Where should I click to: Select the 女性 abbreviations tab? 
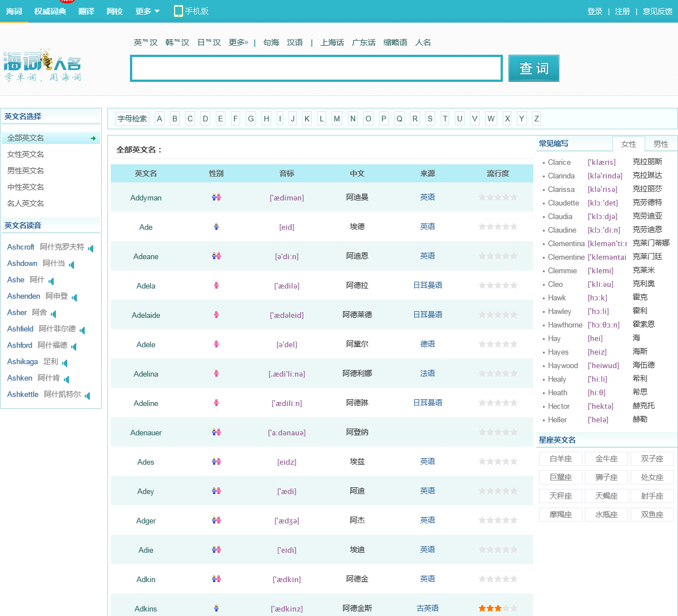[x=628, y=144]
